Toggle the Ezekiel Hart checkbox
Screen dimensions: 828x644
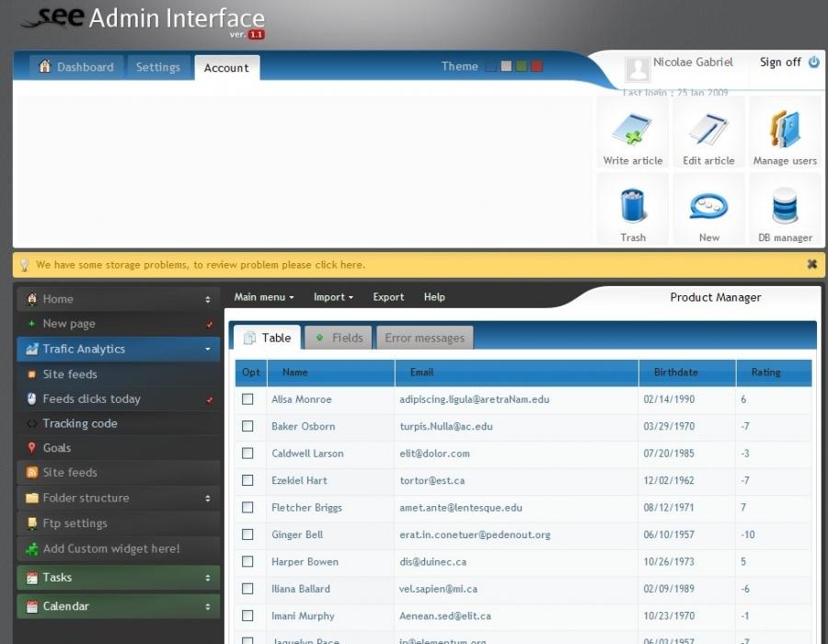click(247, 480)
